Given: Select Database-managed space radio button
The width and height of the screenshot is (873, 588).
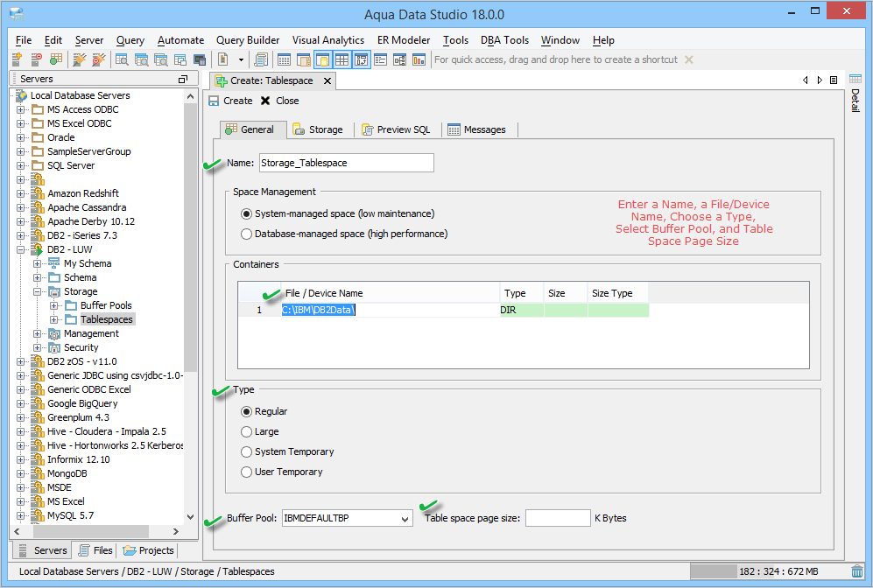Looking at the screenshot, I should (x=246, y=234).
